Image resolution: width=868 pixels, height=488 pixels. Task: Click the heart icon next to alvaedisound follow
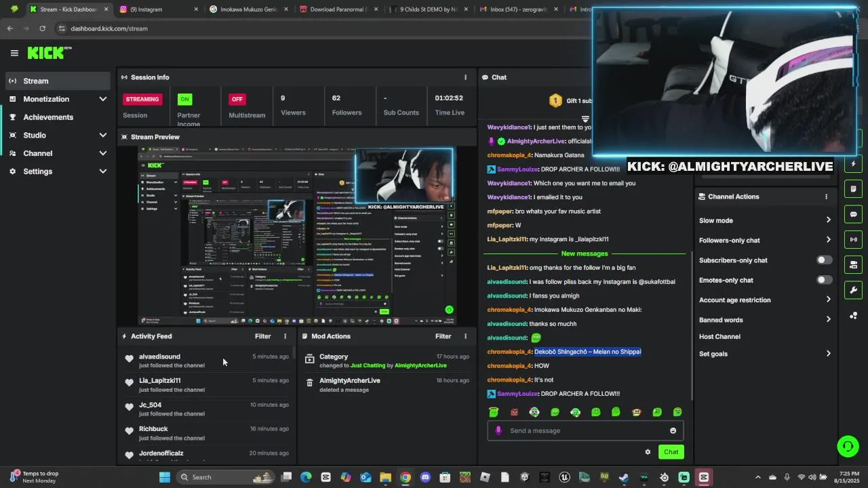[x=129, y=359]
